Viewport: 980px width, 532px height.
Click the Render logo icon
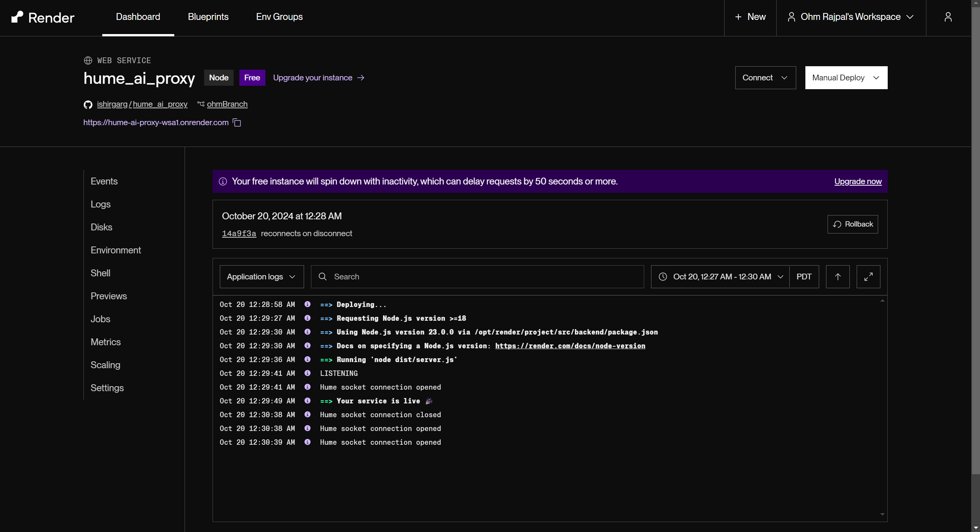click(17, 17)
